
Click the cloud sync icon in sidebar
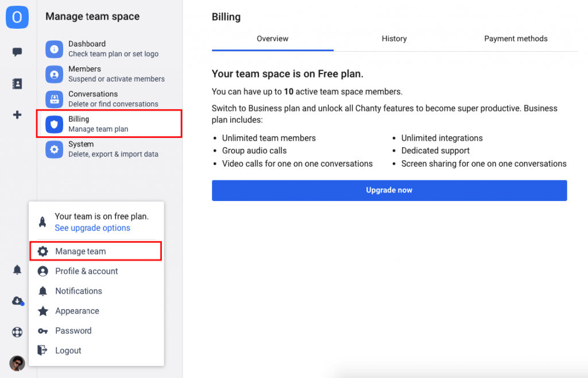point(17,300)
